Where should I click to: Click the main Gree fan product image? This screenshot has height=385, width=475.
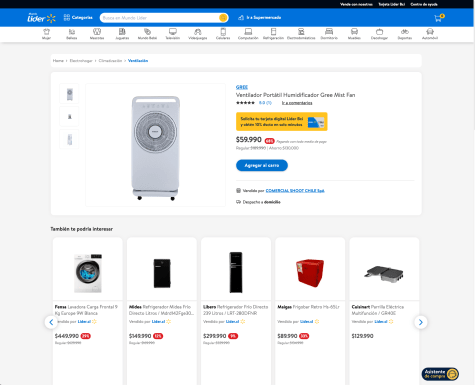pos(156,145)
